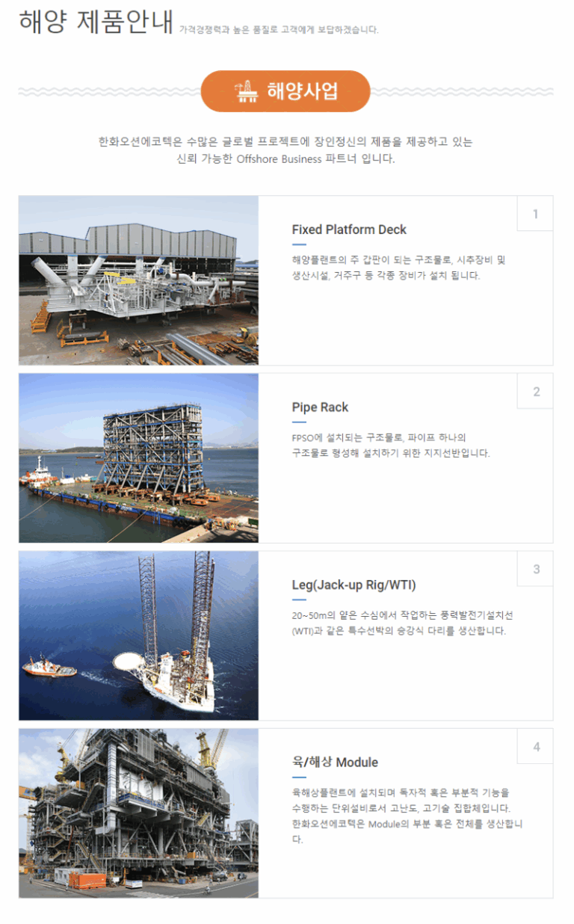The width and height of the screenshot is (574, 924).
Task: Click the 육/해상 Module title
Action: click(x=335, y=763)
